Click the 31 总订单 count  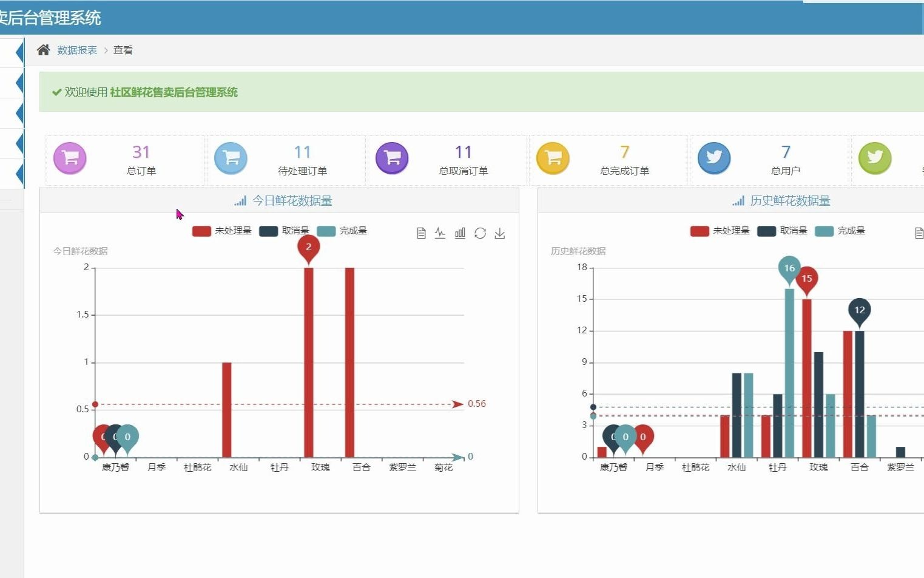coord(141,152)
